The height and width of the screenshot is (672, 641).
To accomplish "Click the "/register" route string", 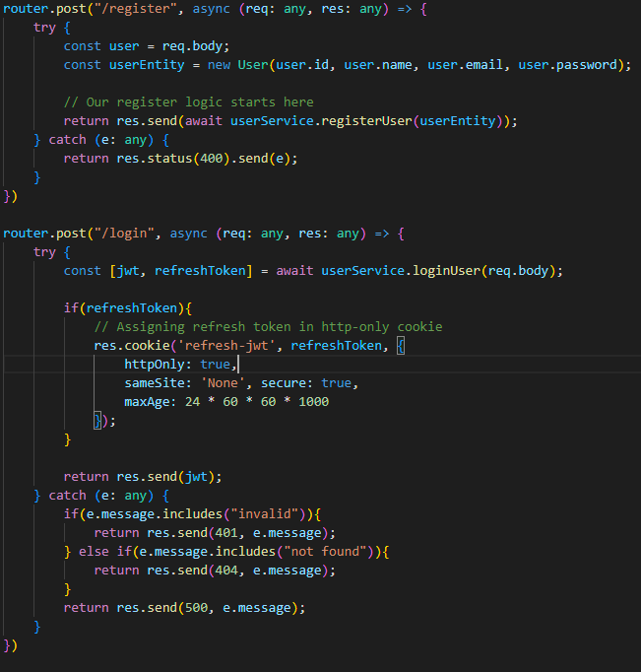I will pos(136,9).
